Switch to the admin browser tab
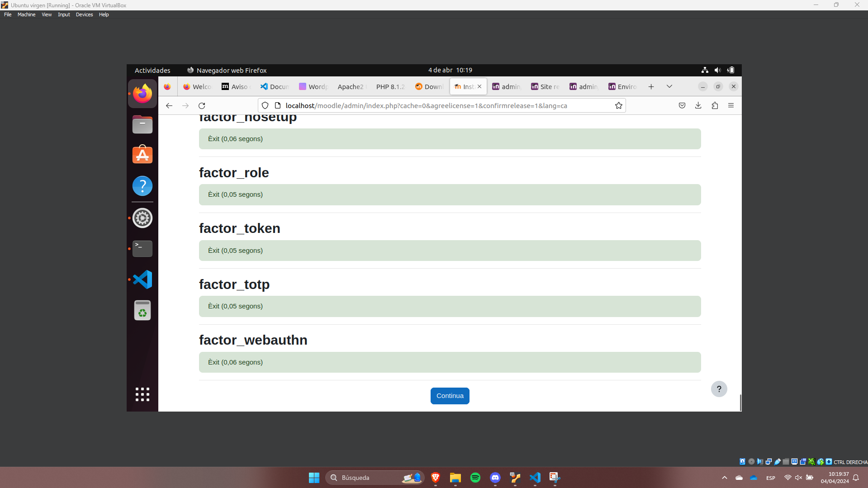This screenshot has height=488, width=868. tap(507, 86)
